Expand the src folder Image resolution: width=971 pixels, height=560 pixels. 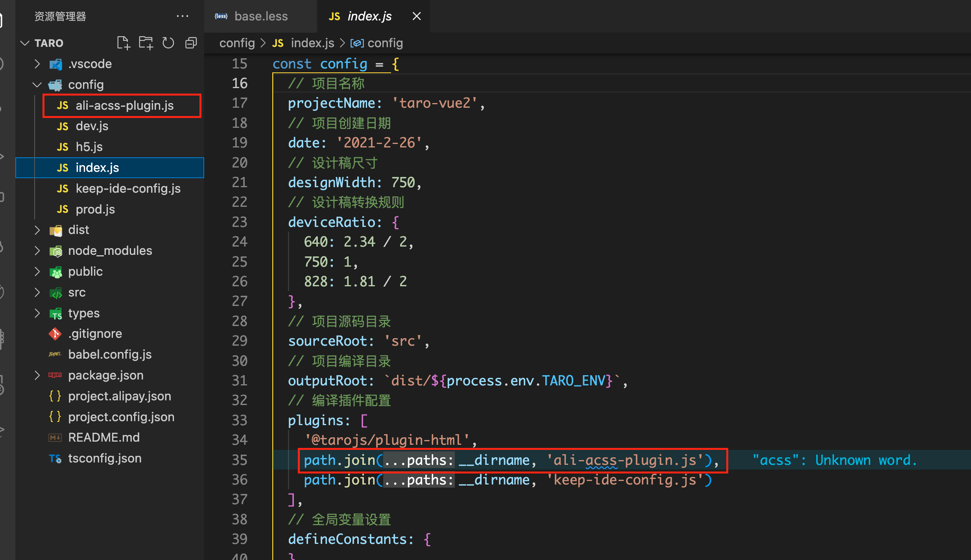tap(37, 292)
